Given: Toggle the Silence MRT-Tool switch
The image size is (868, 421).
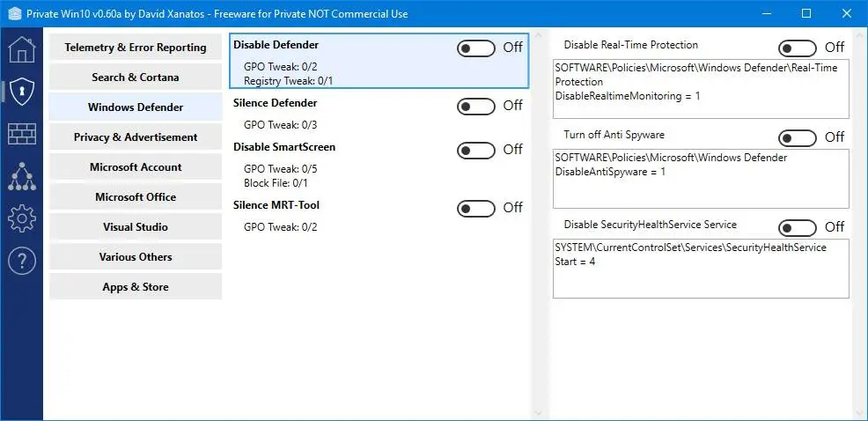Looking at the screenshot, I should click(476, 209).
